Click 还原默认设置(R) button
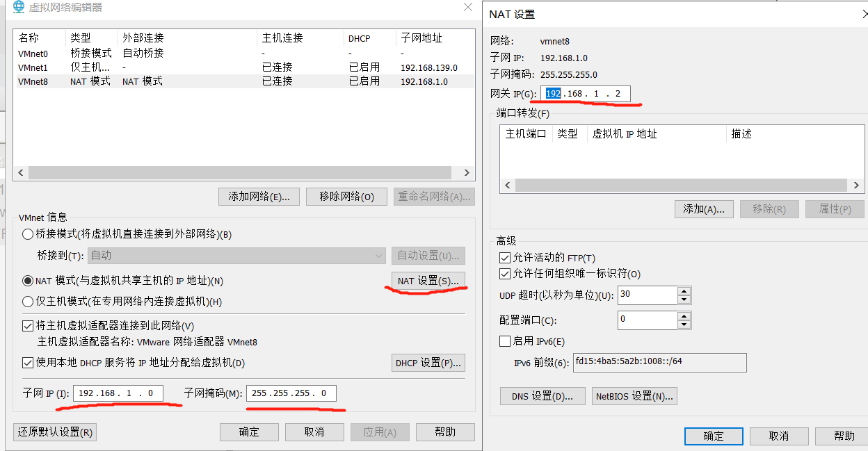The image size is (868, 451). pos(55,432)
